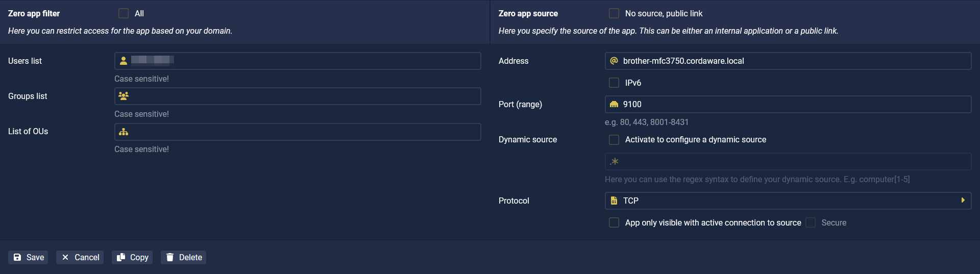This screenshot has height=274, width=980.
Task: Activate the dynamic source checkbox
Action: pyautogui.click(x=614, y=139)
